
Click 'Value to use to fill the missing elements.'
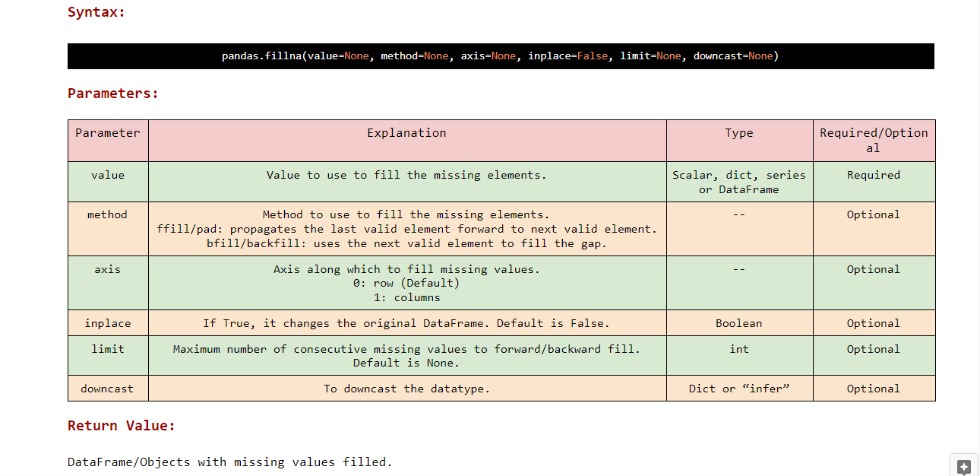(406, 175)
